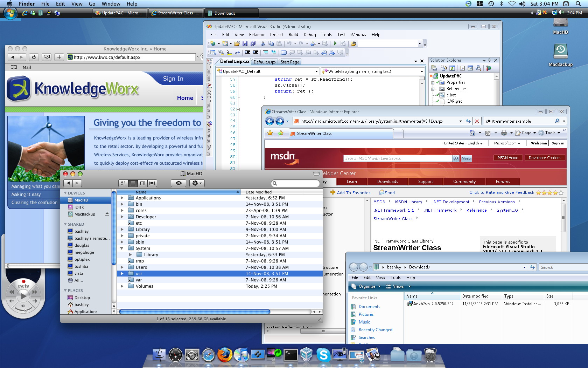Open Skype from the Dock
The height and width of the screenshot is (368, 588).
323,355
